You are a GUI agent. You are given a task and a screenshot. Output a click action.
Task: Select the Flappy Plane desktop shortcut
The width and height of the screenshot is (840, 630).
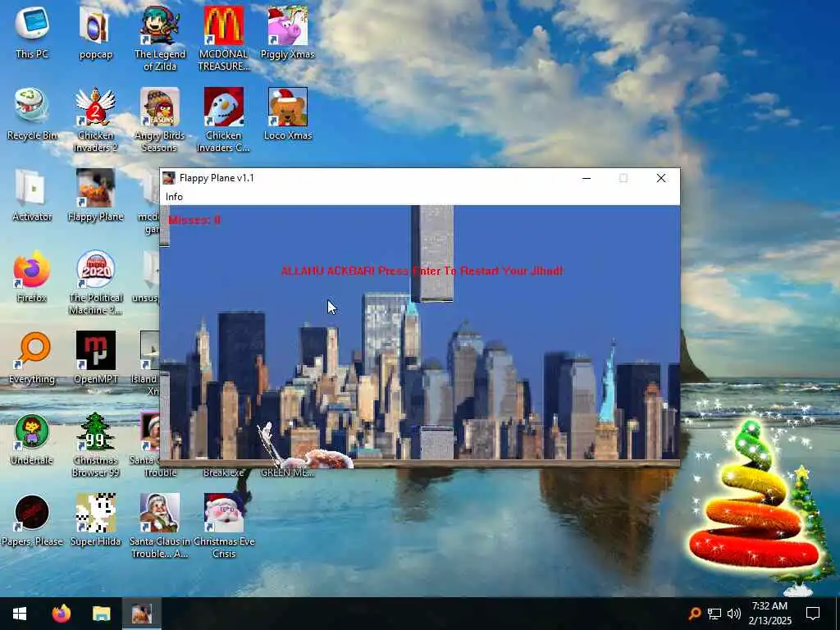point(95,195)
